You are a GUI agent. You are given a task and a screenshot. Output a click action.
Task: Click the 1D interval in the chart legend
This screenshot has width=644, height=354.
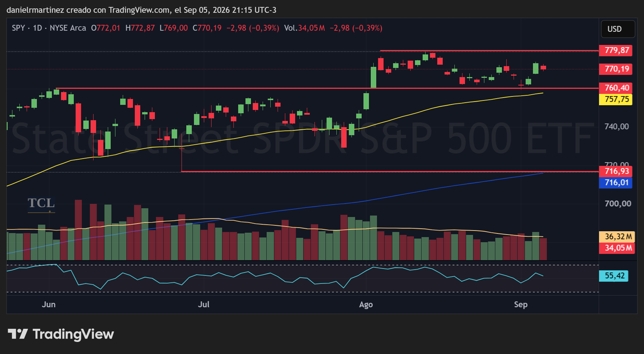37,28
